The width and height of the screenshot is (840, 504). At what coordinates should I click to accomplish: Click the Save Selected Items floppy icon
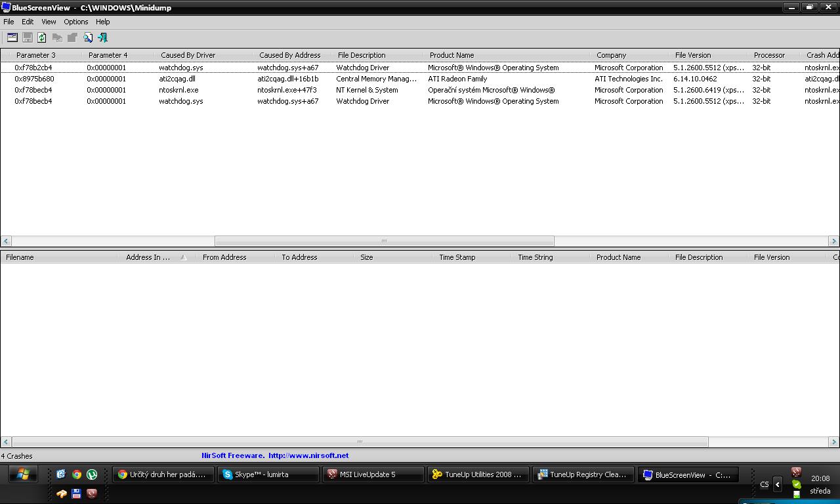28,37
